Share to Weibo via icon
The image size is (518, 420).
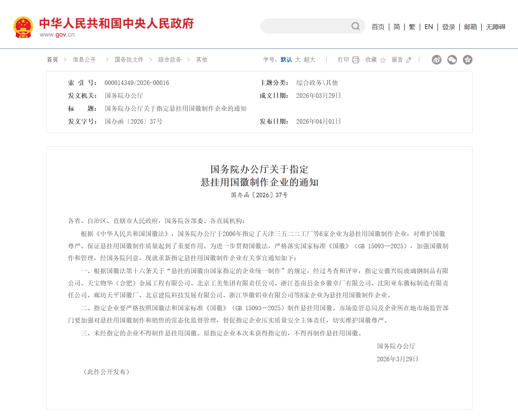436,60
